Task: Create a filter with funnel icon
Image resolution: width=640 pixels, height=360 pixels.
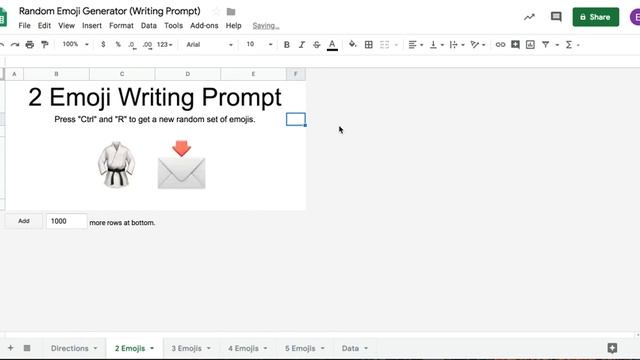Action: click(x=545, y=44)
